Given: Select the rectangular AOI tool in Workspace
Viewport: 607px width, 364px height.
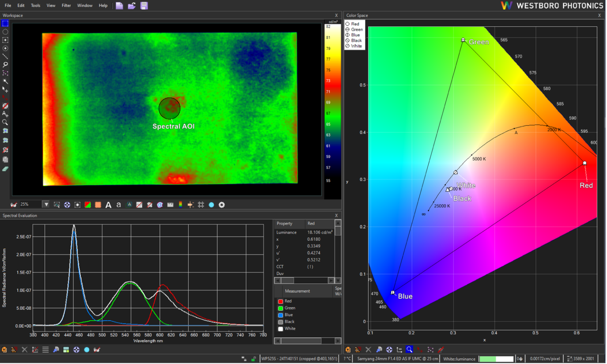Looking at the screenshot, I should (x=5, y=24).
